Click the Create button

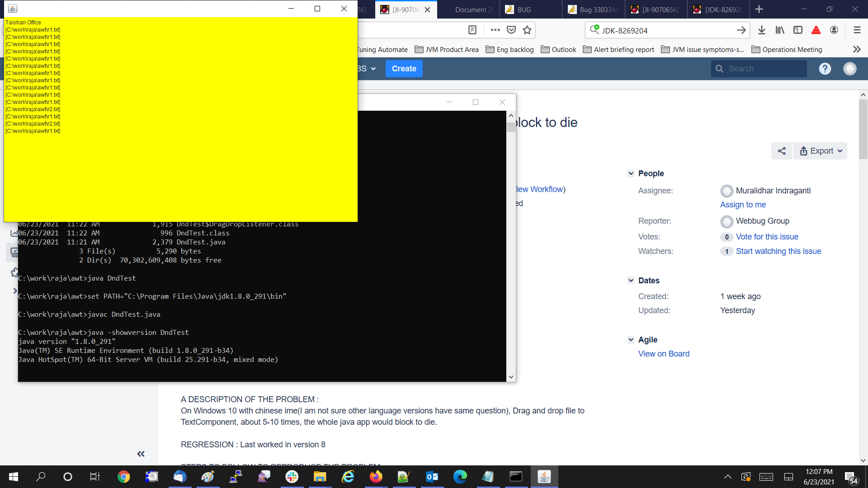tap(404, 69)
